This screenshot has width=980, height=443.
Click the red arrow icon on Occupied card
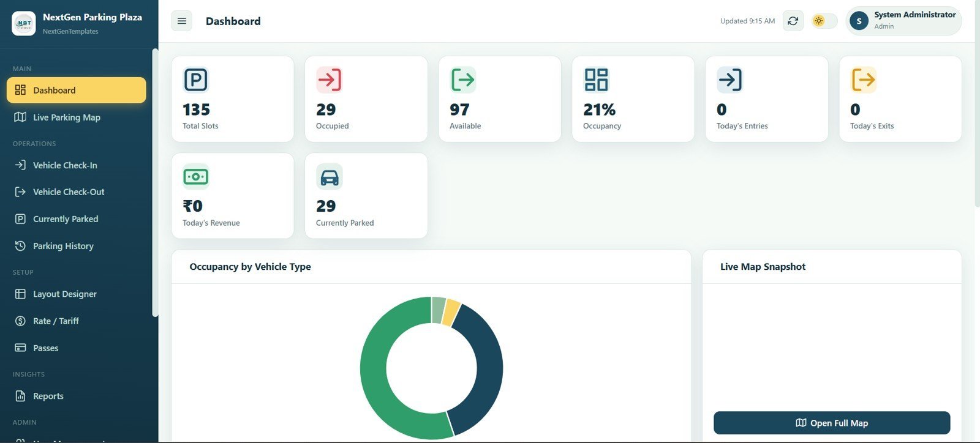329,80
